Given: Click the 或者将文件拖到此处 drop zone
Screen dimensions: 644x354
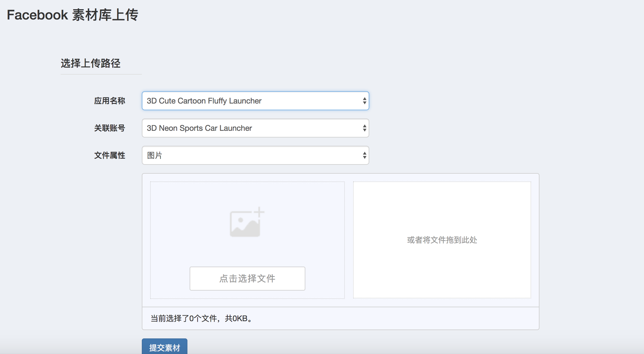Looking at the screenshot, I should tap(442, 240).
